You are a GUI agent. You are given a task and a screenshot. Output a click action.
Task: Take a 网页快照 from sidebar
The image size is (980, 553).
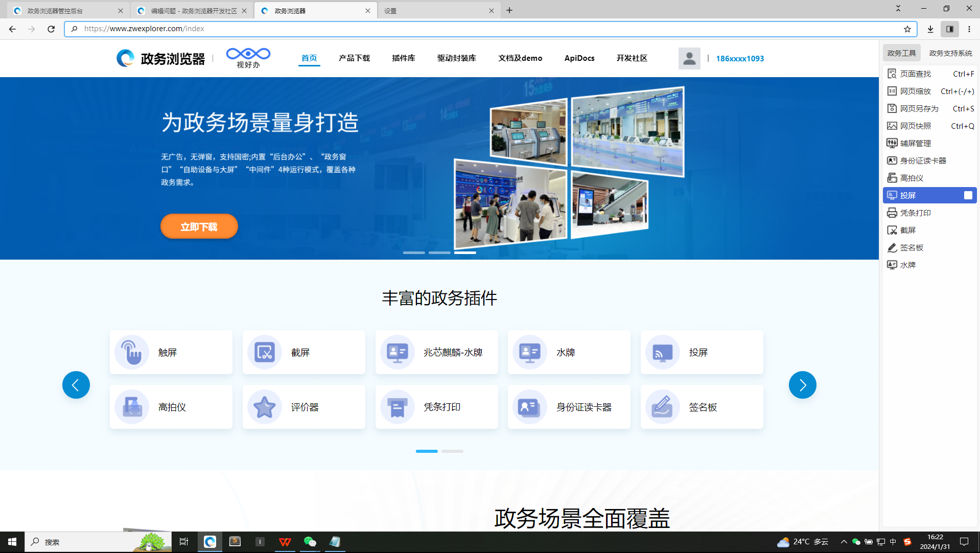[x=930, y=126]
